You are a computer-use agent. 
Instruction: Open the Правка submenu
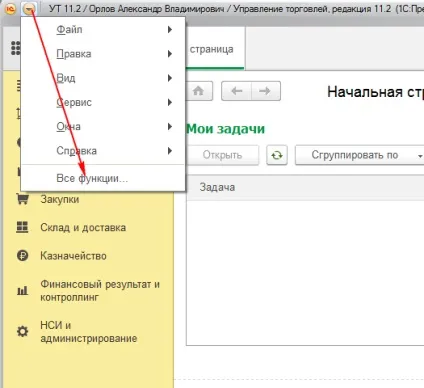[103, 54]
